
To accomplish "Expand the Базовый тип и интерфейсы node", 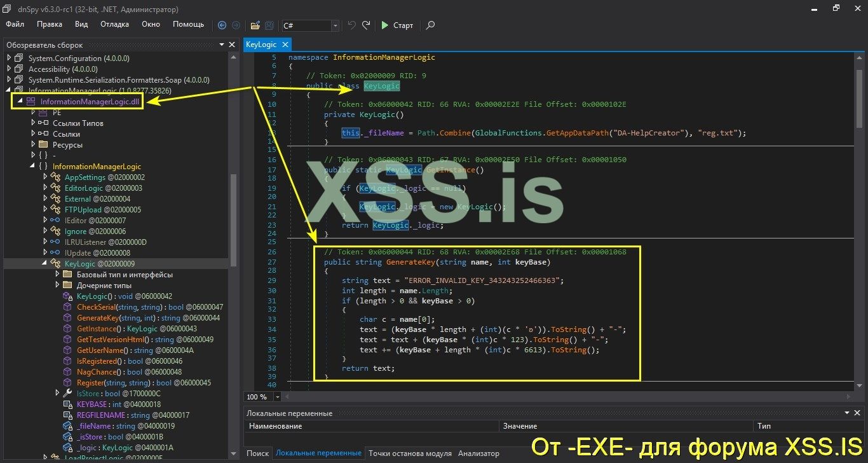I will point(58,275).
